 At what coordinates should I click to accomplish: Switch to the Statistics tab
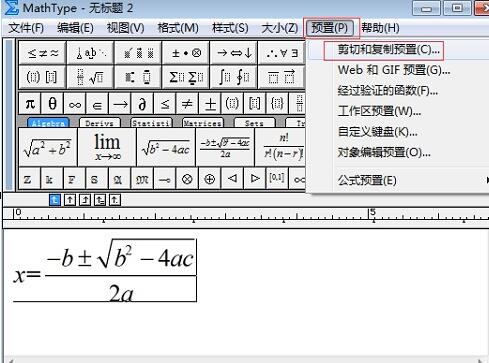click(152, 123)
